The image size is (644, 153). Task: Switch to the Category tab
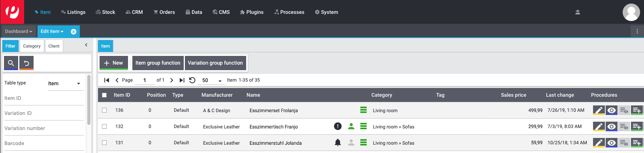32,46
